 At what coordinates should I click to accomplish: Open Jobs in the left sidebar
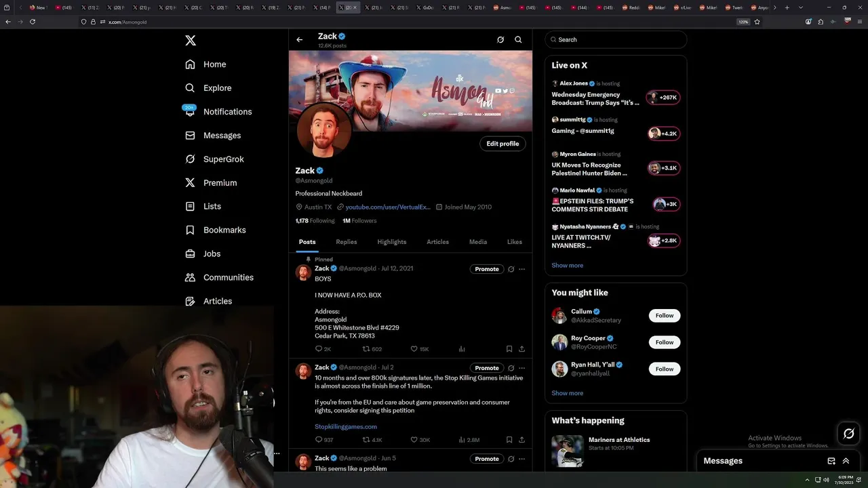tap(203, 253)
